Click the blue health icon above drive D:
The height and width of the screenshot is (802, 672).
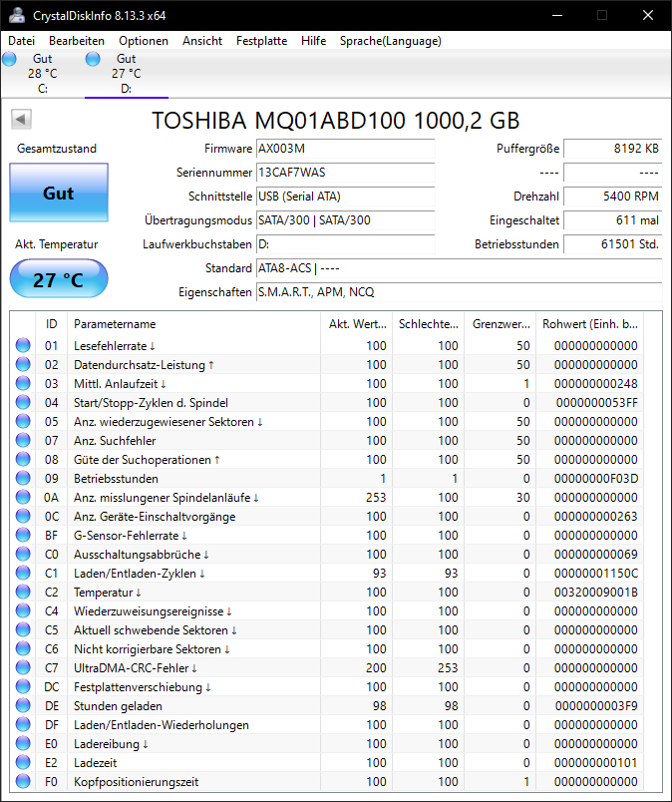[93, 59]
